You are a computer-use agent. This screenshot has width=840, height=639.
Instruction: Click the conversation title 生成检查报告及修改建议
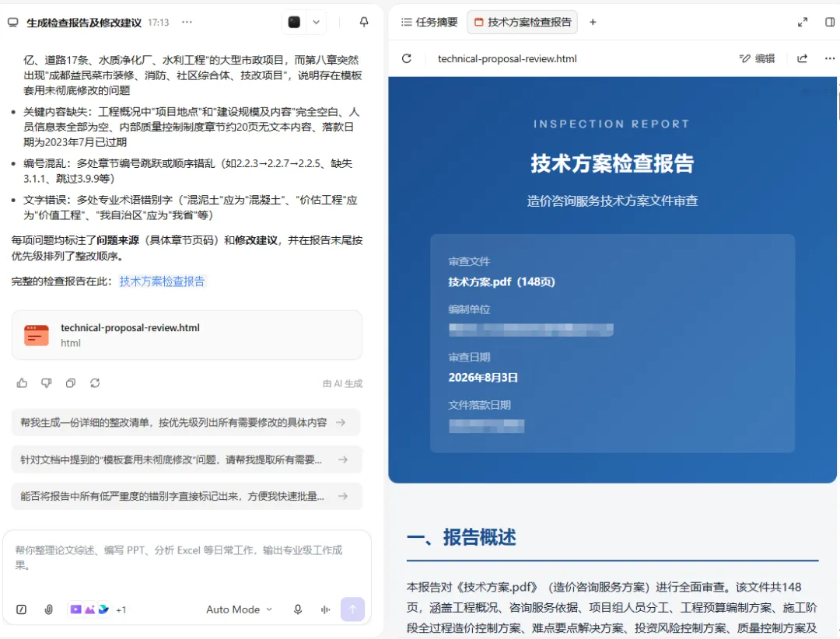click(84, 23)
